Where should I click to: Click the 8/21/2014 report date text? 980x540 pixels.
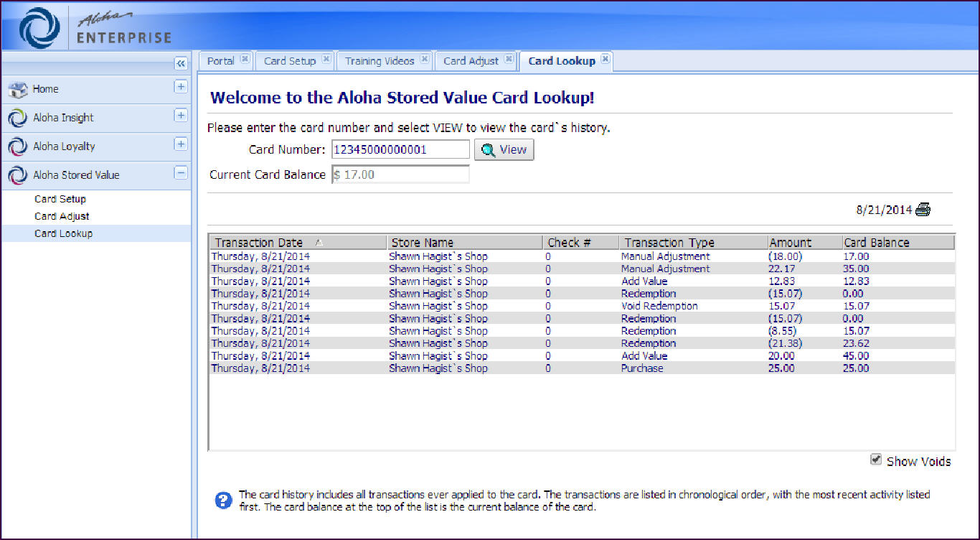tap(884, 210)
